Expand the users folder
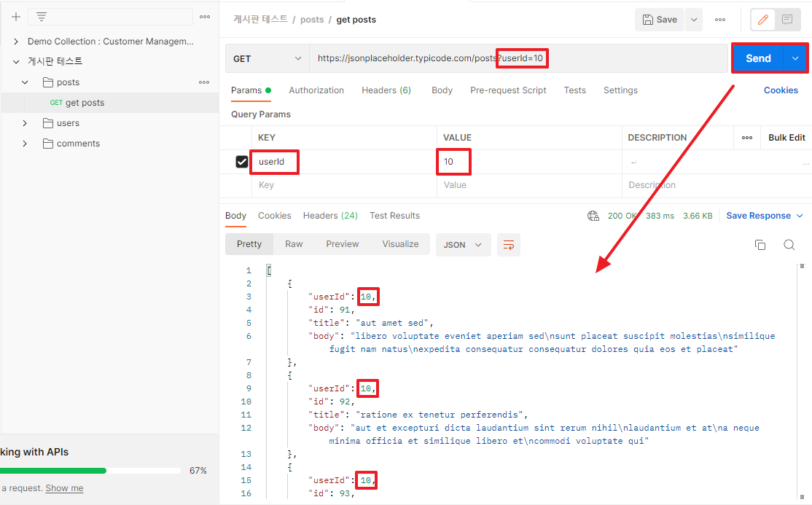Viewport: 812px width, 505px height. tap(25, 123)
